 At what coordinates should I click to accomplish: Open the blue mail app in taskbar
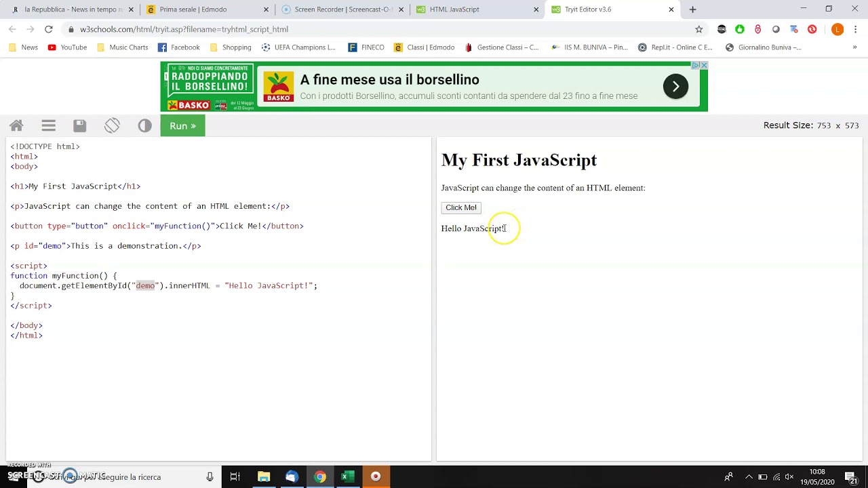(x=292, y=477)
